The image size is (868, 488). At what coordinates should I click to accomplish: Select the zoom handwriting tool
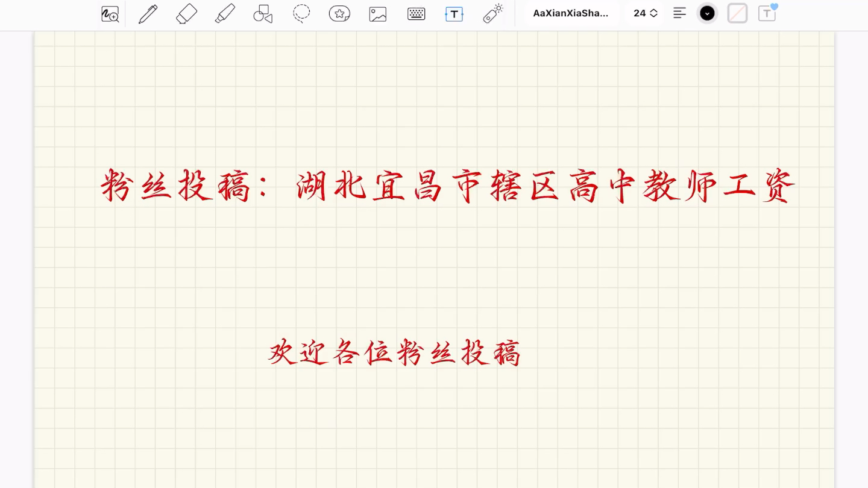click(110, 14)
